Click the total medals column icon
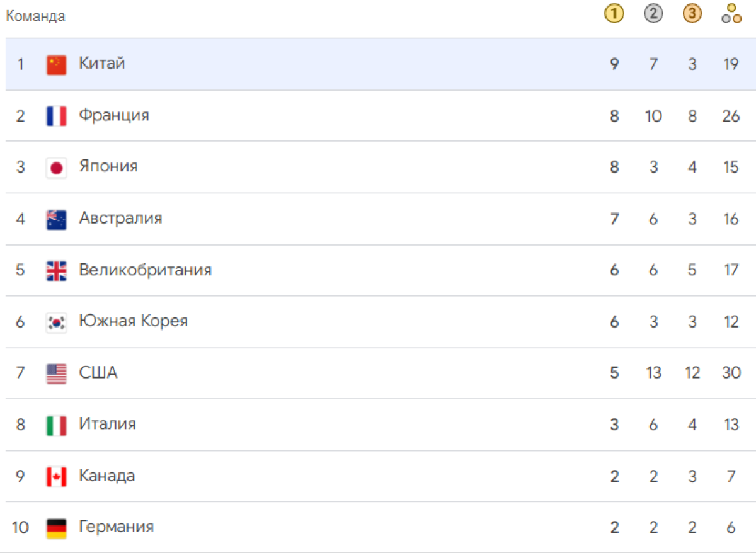 pyautogui.click(x=731, y=14)
